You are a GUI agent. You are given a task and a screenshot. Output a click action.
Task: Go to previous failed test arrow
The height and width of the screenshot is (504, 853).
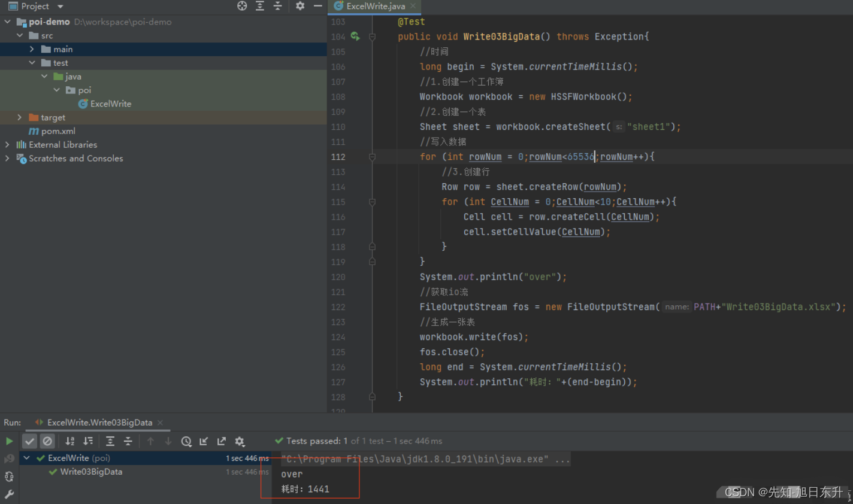click(150, 441)
